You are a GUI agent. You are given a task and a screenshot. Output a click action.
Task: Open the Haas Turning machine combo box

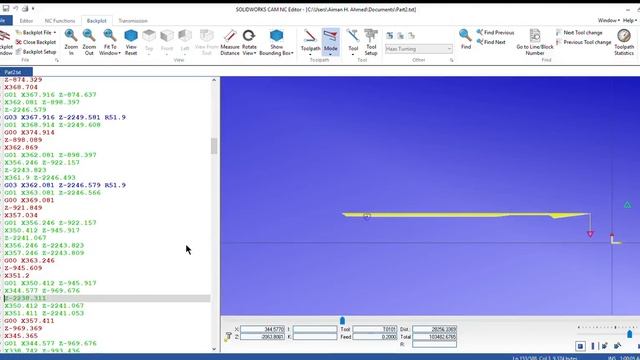click(x=419, y=49)
